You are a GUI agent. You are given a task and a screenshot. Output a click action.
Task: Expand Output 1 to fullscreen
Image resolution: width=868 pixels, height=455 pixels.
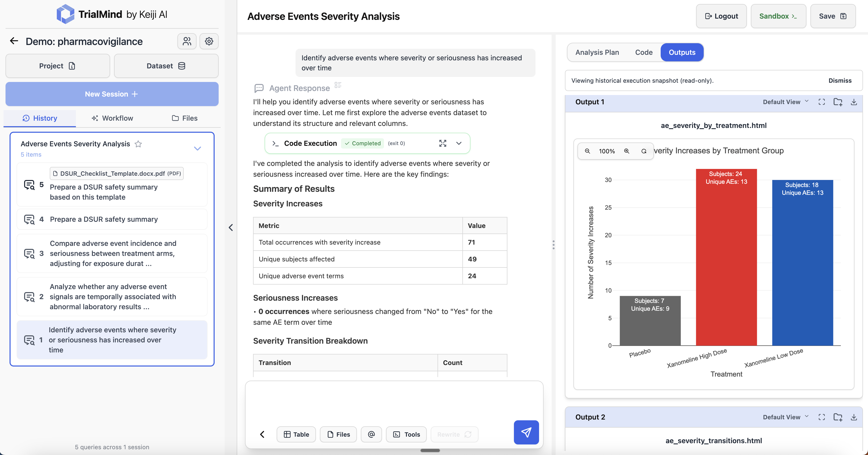[822, 102]
